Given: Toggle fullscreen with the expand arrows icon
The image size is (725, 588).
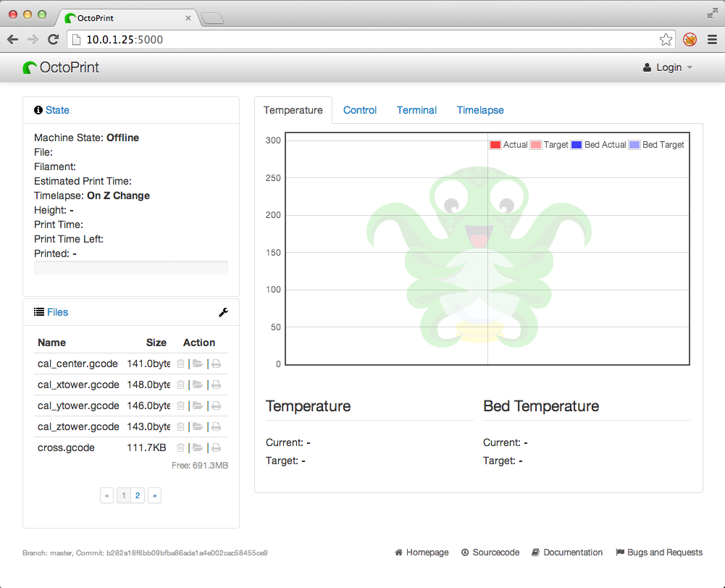Looking at the screenshot, I should pyautogui.click(x=712, y=14).
